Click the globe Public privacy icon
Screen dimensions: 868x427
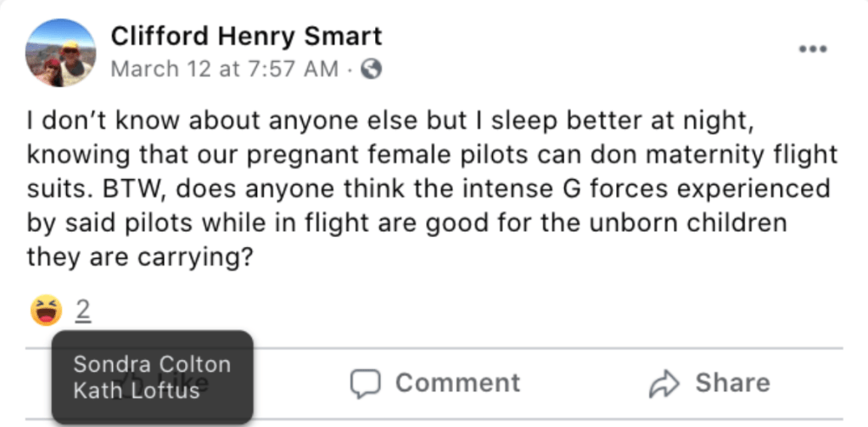[372, 70]
